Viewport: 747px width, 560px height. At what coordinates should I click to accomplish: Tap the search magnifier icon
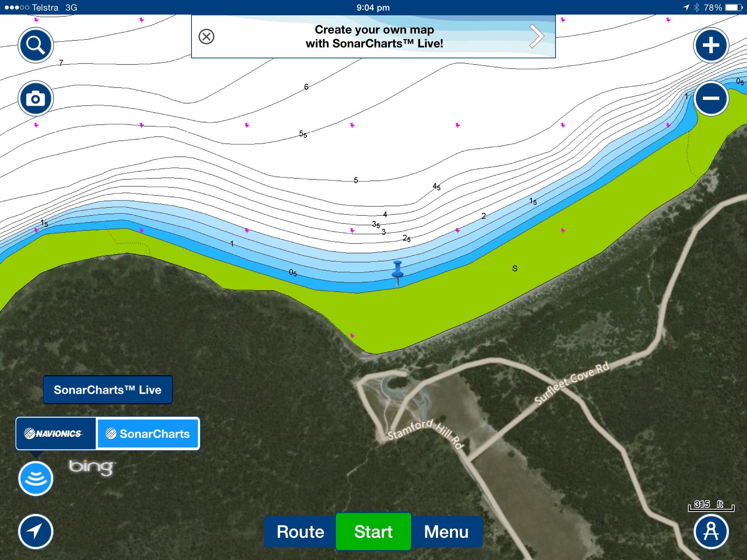(36, 45)
